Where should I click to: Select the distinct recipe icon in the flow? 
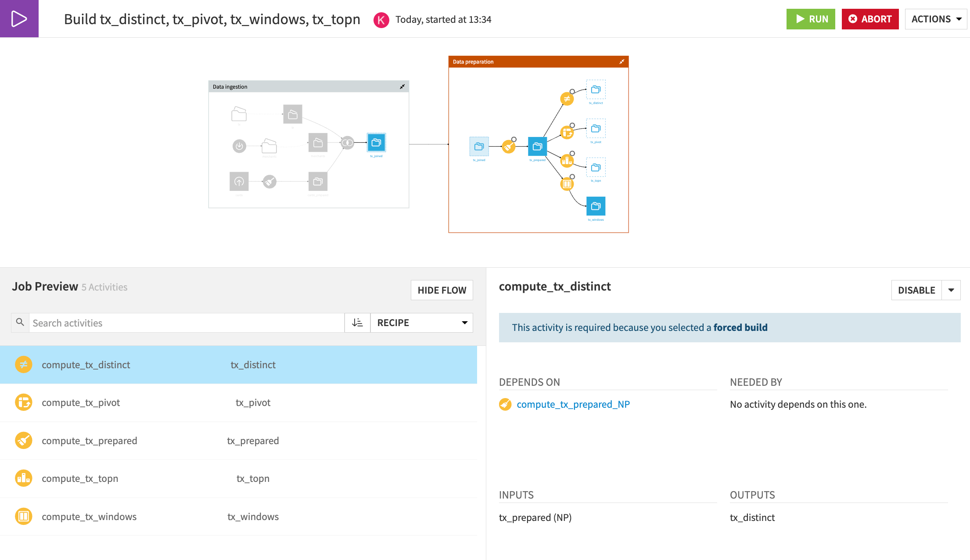[x=567, y=99]
